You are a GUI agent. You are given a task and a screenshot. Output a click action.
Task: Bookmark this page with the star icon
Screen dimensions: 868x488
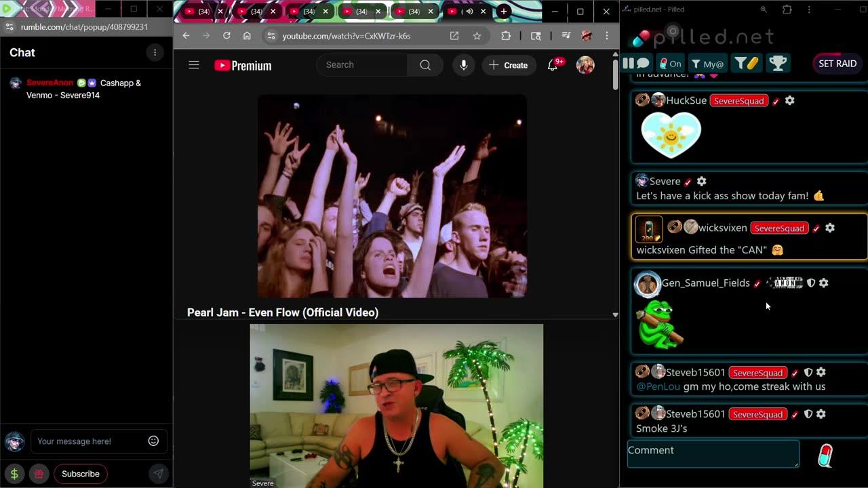tap(477, 36)
